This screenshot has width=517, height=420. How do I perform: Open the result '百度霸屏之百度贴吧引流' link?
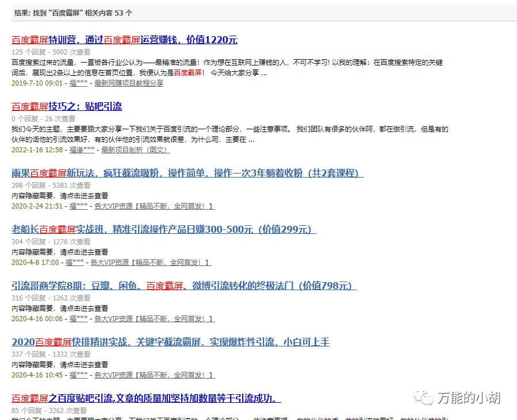pyautogui.click(x=146, y=398)
